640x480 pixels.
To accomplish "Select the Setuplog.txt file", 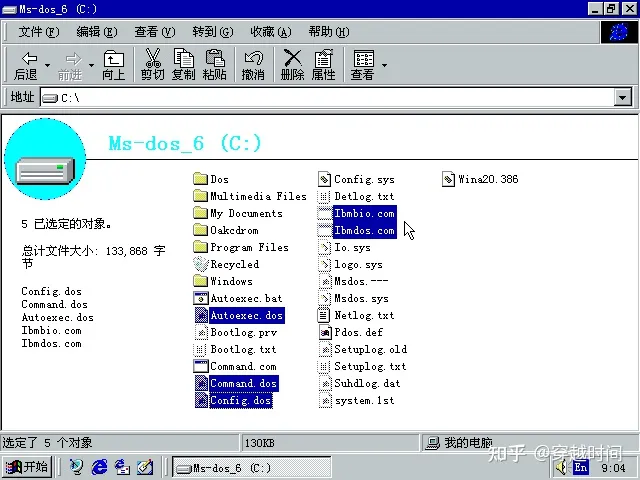I will click(362, 367).
